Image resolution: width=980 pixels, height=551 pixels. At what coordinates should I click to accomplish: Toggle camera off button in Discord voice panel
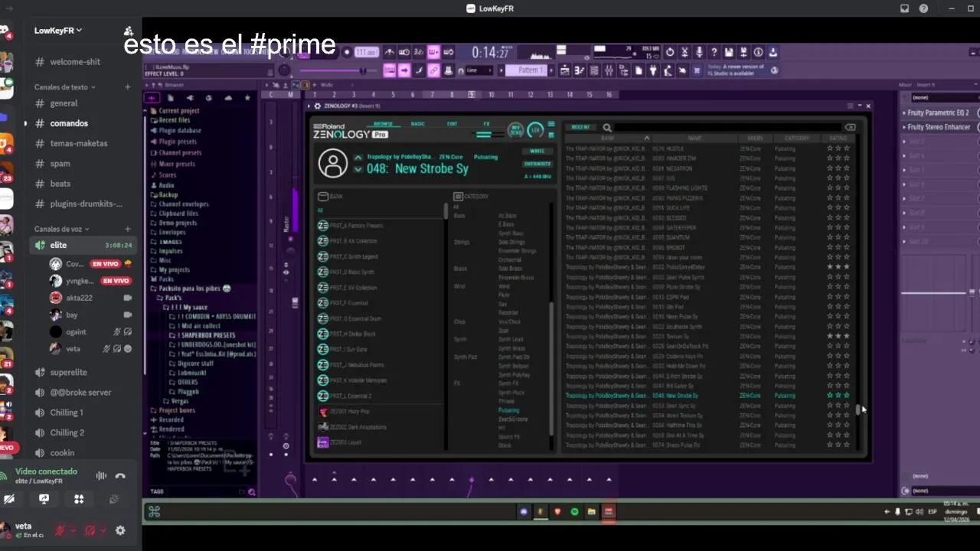pos(8,499)
